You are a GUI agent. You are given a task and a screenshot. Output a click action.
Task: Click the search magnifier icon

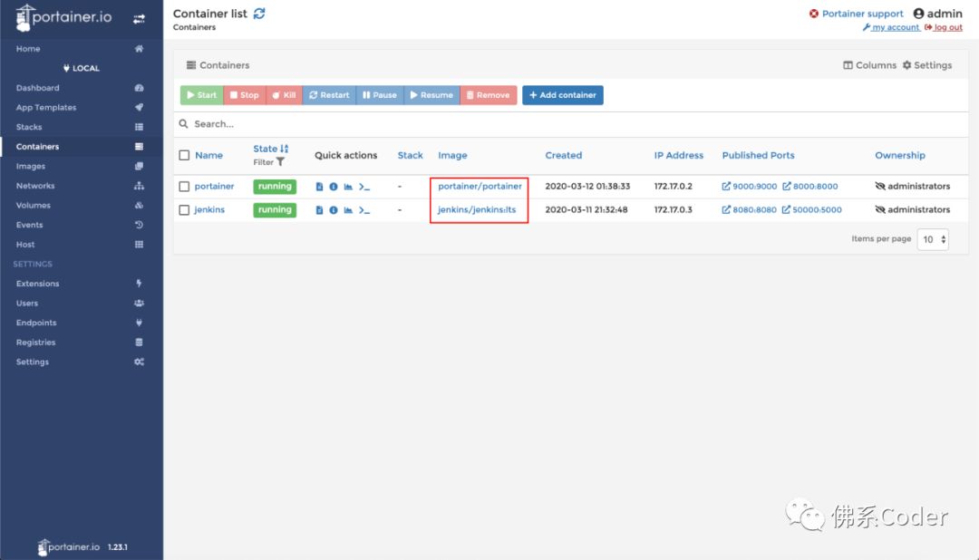(x=183, y=123)
